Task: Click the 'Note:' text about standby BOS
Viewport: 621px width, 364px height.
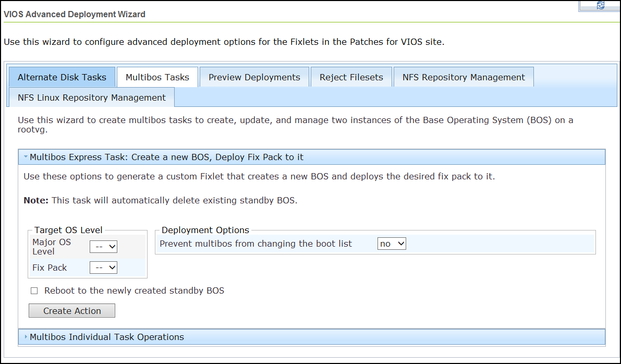Action: (x=161, y=200)
